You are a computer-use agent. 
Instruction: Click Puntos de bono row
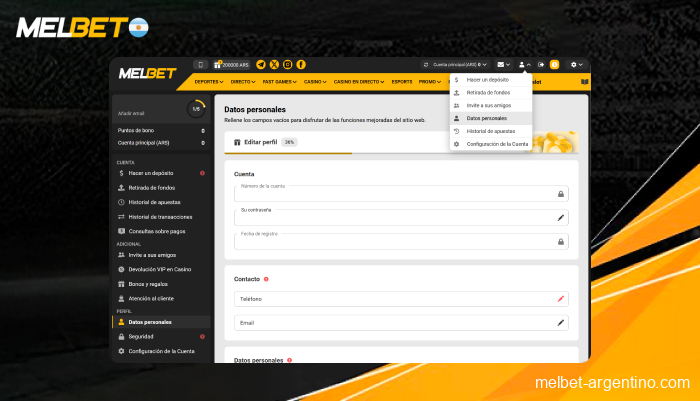tap(161, 130)
